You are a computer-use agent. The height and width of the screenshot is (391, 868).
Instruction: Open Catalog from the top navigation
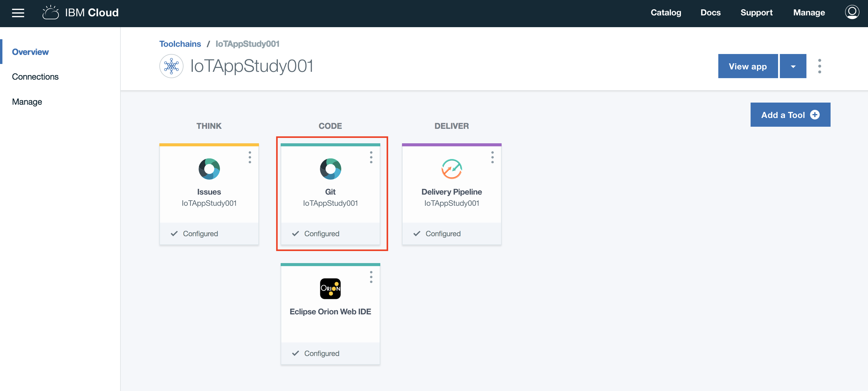coord(665,13)
